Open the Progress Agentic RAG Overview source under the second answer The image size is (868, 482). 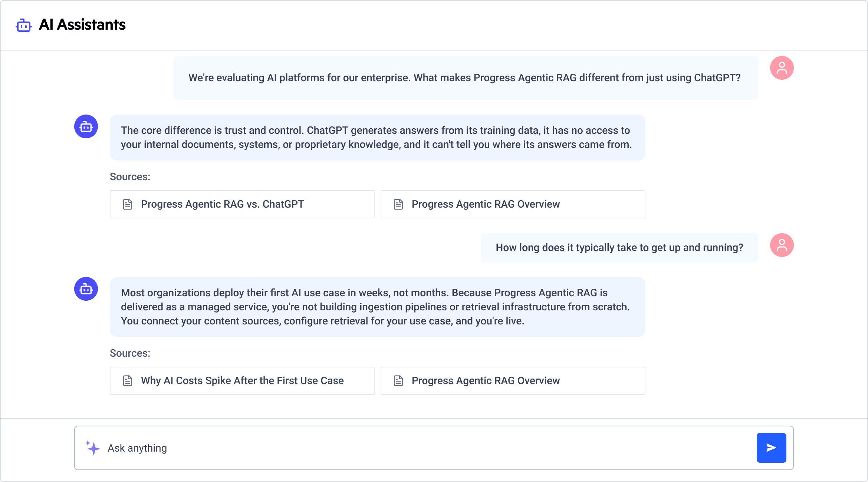(513, 381)
